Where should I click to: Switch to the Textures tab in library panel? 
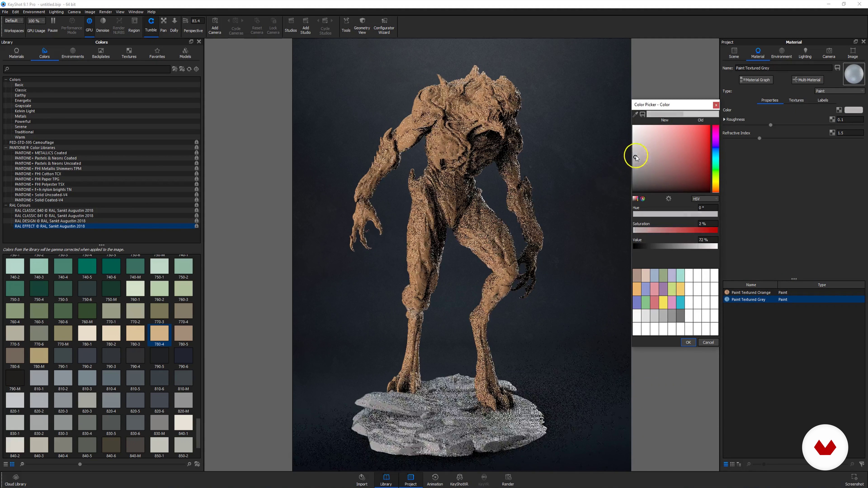tap(129, 52)
